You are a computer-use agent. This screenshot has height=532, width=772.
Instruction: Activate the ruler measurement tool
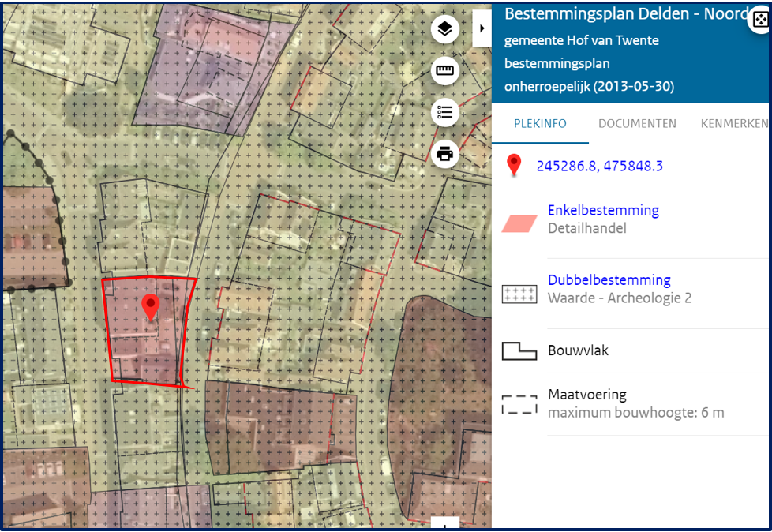[x=445, y=71]
